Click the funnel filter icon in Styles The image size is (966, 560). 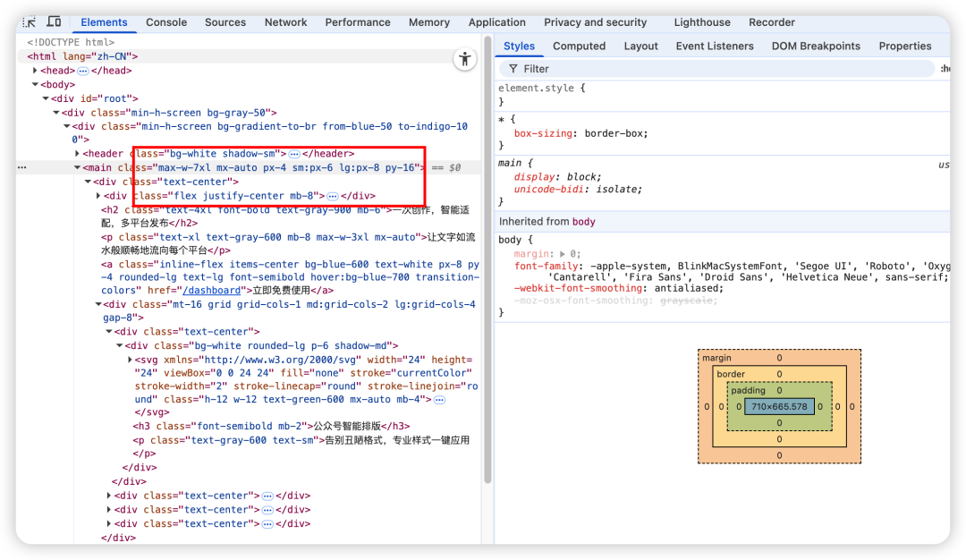point(513,69)
